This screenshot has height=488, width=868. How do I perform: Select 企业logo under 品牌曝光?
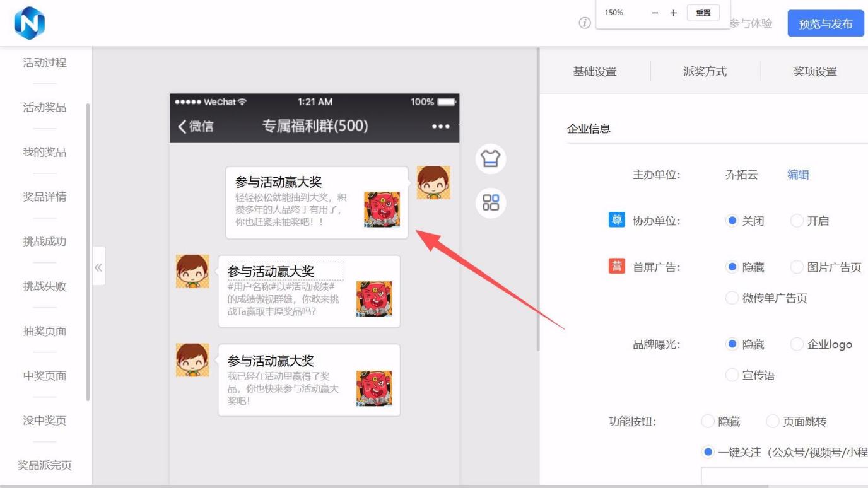(797, 344)
